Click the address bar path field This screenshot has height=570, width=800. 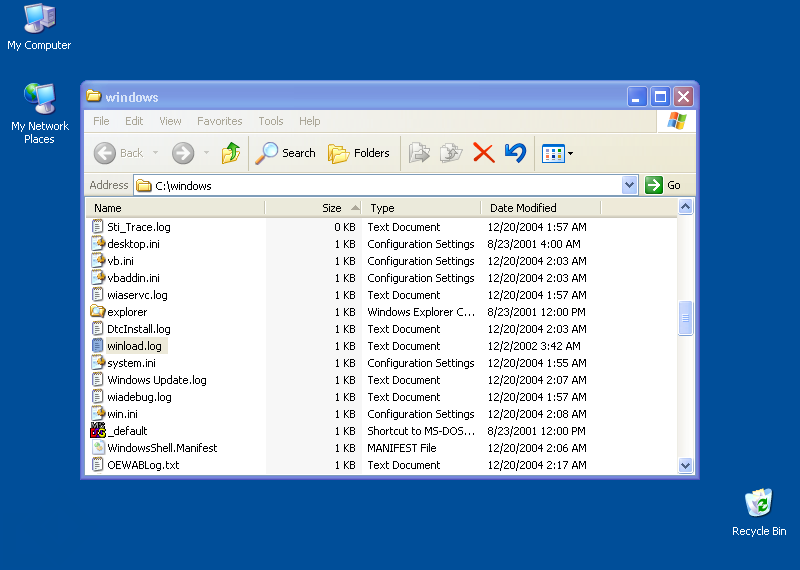pos(378,185)
